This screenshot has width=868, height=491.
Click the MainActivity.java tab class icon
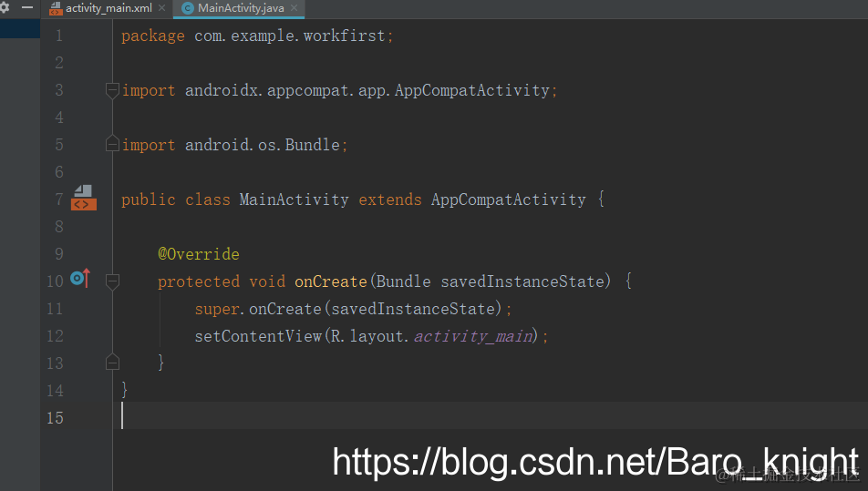(x=188, y=8)
